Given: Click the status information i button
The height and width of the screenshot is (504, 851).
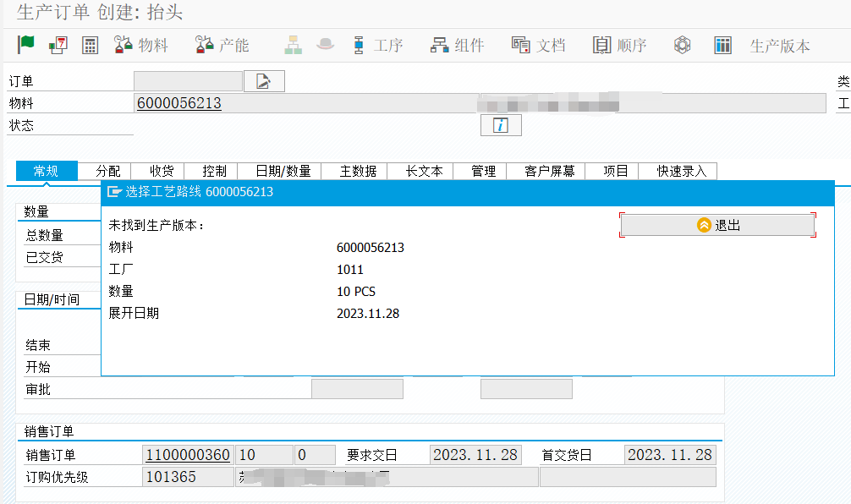Looking at the screenshot, I should tap(501, 125).
